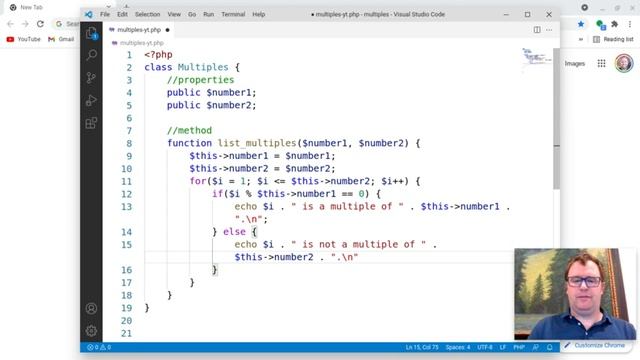Open the Explorer view in activity bar
Screen dimensions: 640x360
91,33
